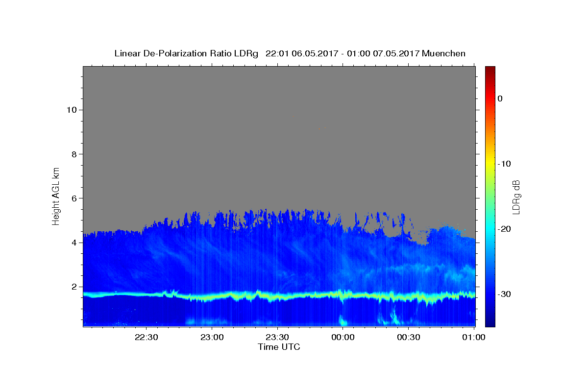Image resolution: width=588 pixels, height=392 pixels.
Task: Click the 00:30 time axis label
Action: tap(408, 337)
